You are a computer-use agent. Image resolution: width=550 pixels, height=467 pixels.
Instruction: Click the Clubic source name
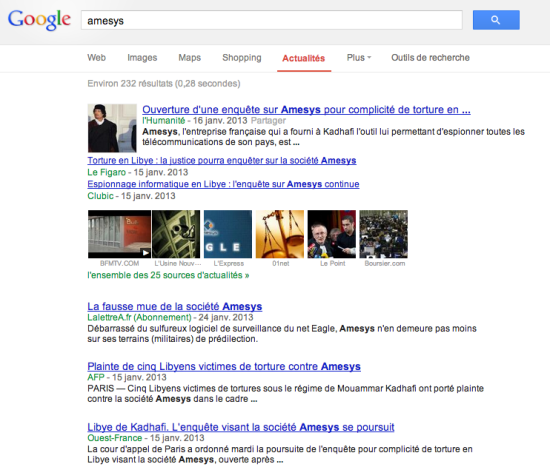pos(100,196)
